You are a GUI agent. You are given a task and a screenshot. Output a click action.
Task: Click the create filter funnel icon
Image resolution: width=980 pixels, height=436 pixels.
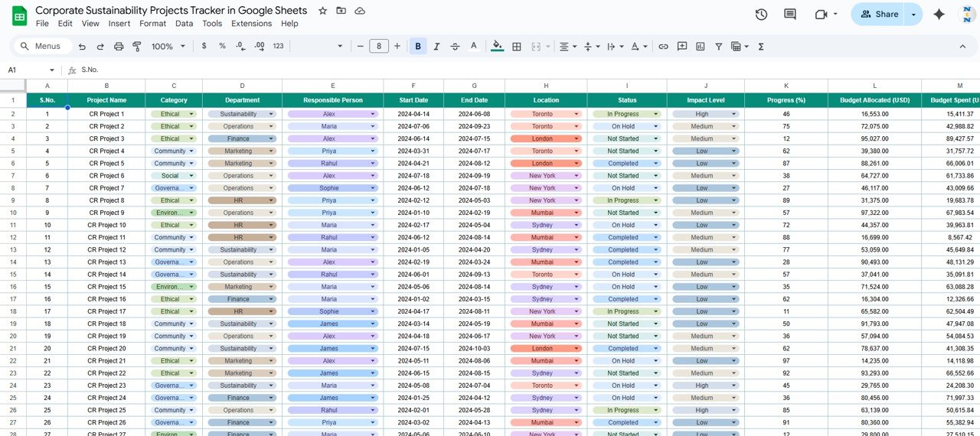tap(719, 47)
